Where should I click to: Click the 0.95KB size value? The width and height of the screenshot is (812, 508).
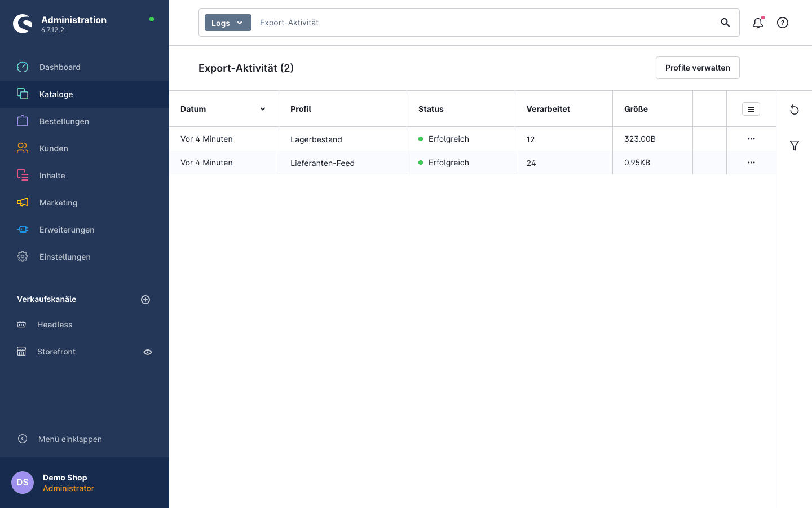[637, 163]
